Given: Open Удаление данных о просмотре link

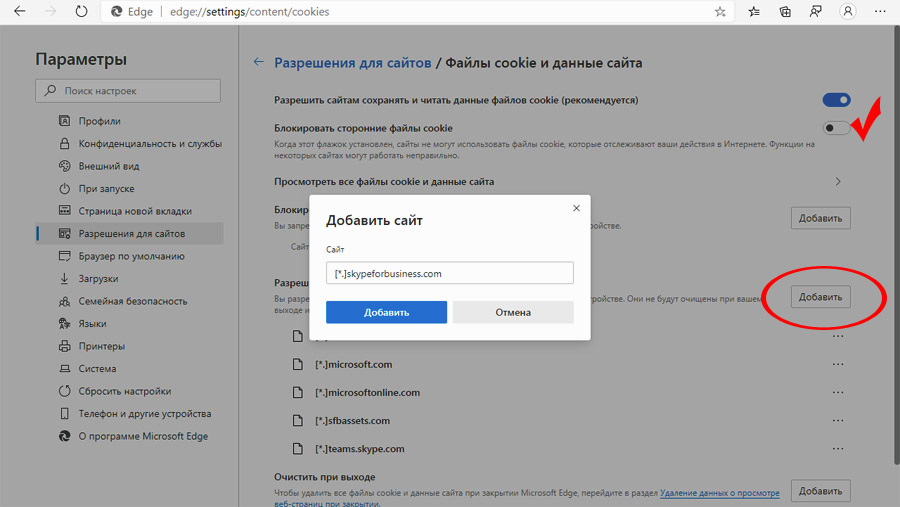Looking at the screenshot, I should [x=720, y=493].
